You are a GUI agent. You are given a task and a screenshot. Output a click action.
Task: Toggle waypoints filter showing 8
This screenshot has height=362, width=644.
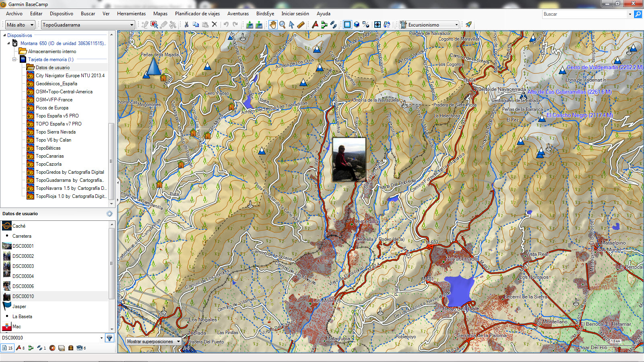tap(20, 348)
